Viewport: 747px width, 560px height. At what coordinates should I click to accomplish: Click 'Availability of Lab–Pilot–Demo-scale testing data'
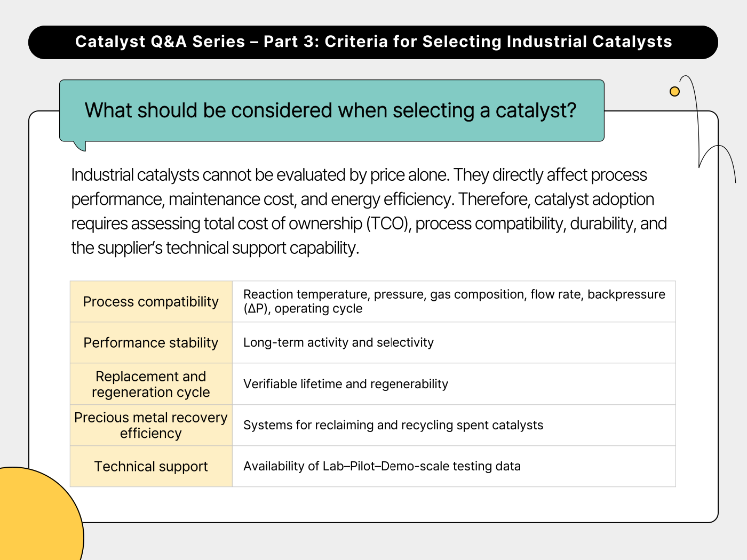[x=382, y=466]
